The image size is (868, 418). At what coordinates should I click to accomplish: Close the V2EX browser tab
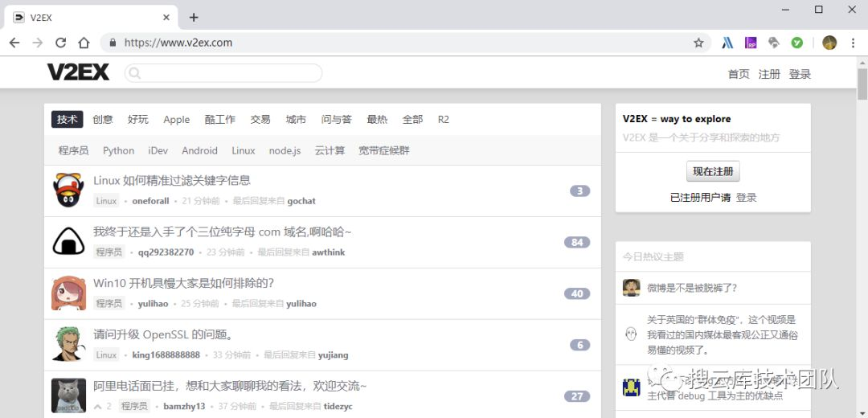166,17
